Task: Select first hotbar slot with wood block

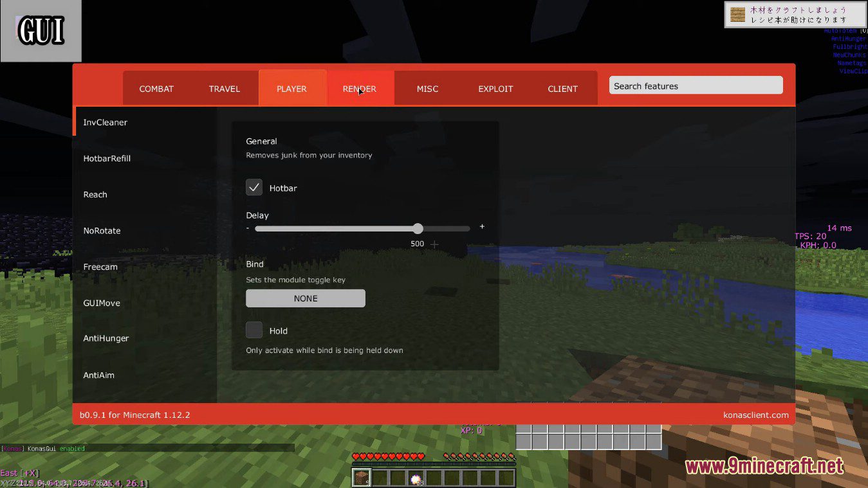Action: click(x=362, y=478)
